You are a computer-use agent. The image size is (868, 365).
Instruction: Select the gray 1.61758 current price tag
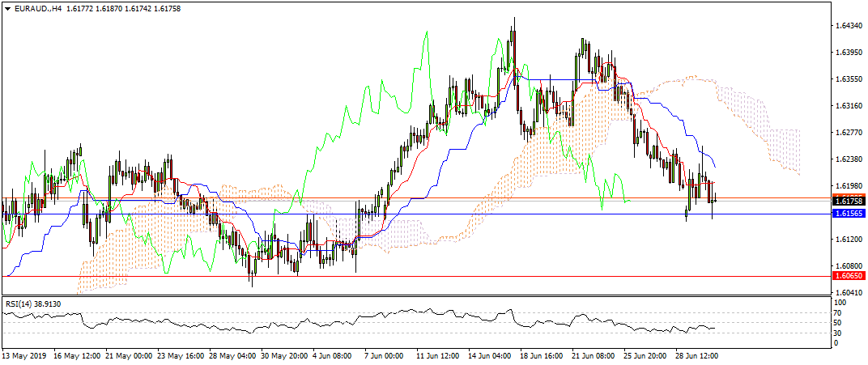click(x=848, y=200)
